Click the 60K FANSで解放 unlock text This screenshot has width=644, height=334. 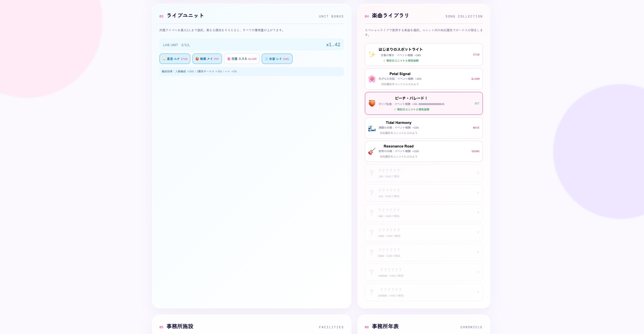point(389,216)
